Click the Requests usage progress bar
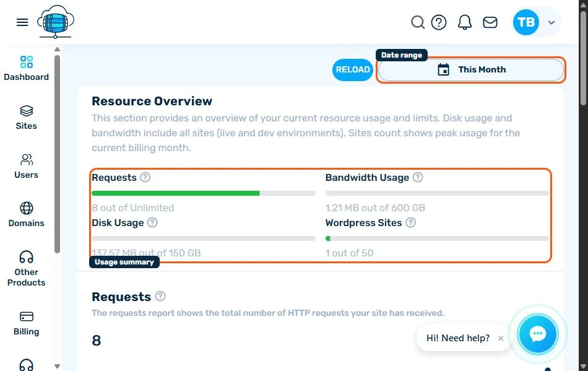Image resolution: width=588 pixels, height=371 pixels. point(203,193)
